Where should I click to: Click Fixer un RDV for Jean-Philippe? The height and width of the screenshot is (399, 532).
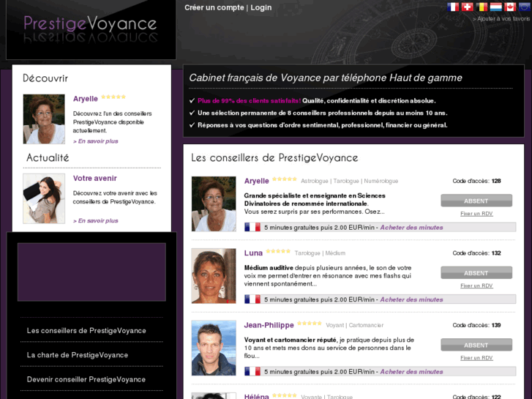pos(476,357)
